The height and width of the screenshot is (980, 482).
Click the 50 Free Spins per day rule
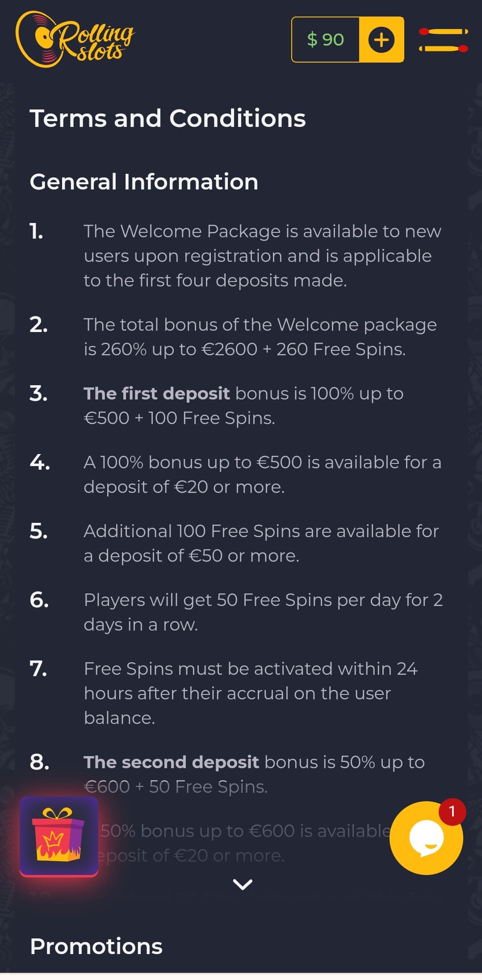pos(263,612)
